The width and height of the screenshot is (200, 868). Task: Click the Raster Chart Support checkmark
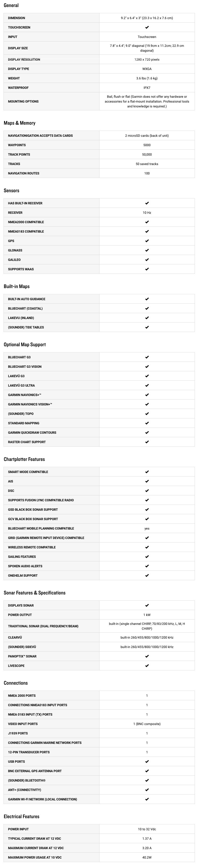coord(147,442)
